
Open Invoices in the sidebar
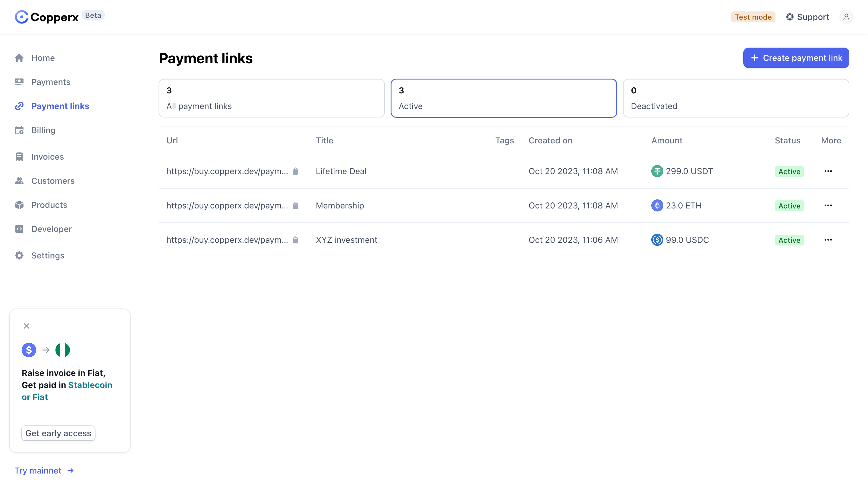pos(39,157)
